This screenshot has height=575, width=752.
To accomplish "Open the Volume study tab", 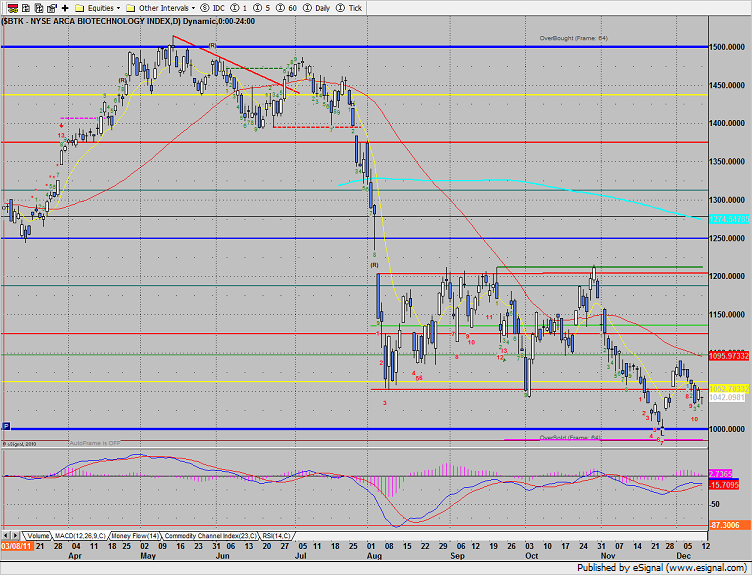I will [x=37, y=536].
